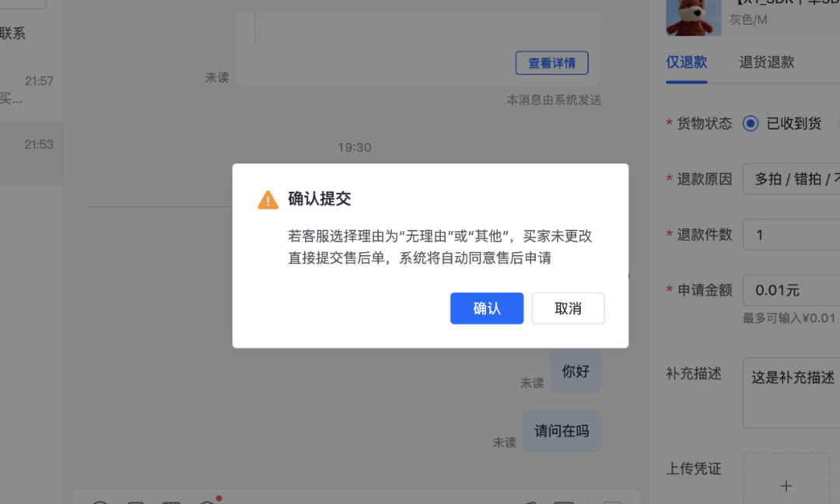Click the 联系 label in the sidebar

(12, 33)
